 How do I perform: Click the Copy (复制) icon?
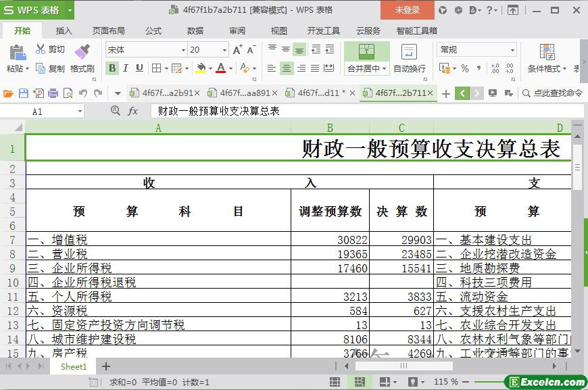(x=41, y=68)
